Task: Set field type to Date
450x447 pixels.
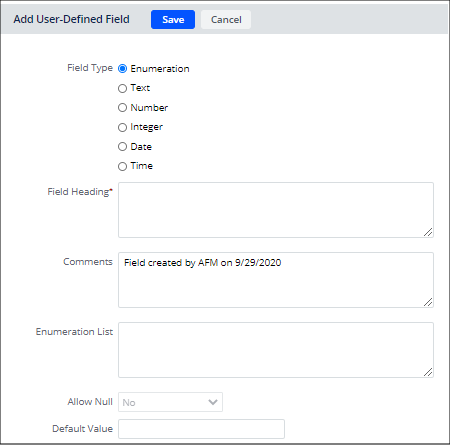Action: 122,147
